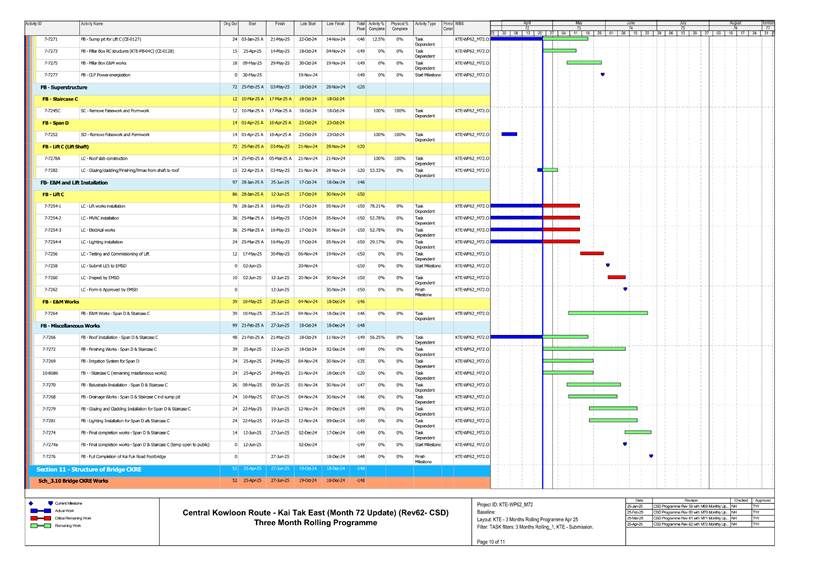Click the red Critical Remaining Work legend icon
This screenshot has height=581, width=821.
[40, 518]
